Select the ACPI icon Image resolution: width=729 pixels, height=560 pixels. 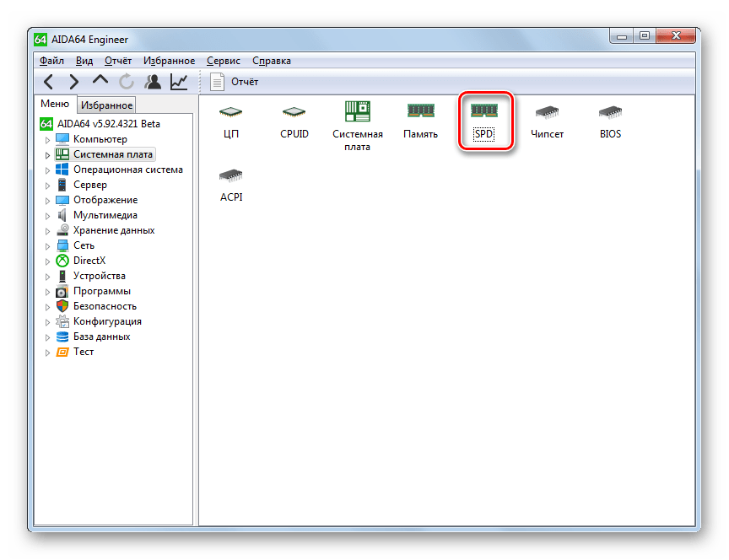tap(230, 183)
